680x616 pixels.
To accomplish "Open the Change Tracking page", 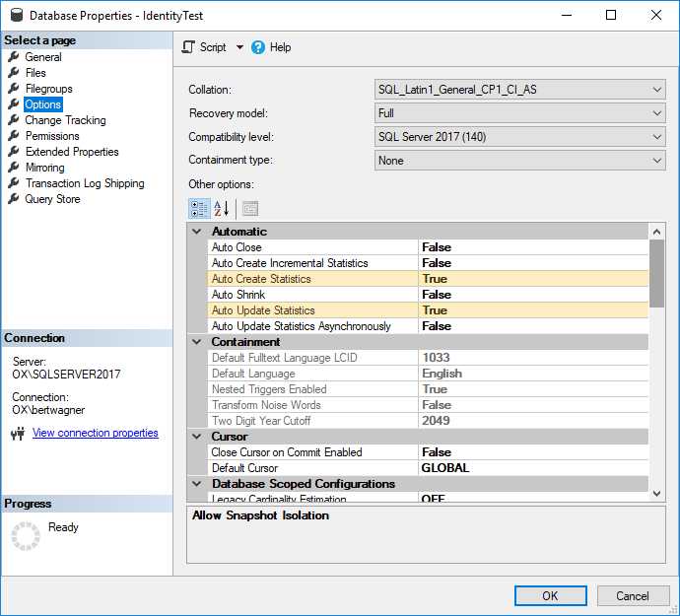I will (65, 120).
